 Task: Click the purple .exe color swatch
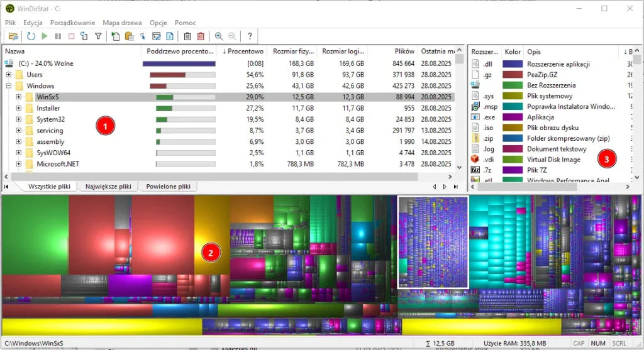coord(513,117)
